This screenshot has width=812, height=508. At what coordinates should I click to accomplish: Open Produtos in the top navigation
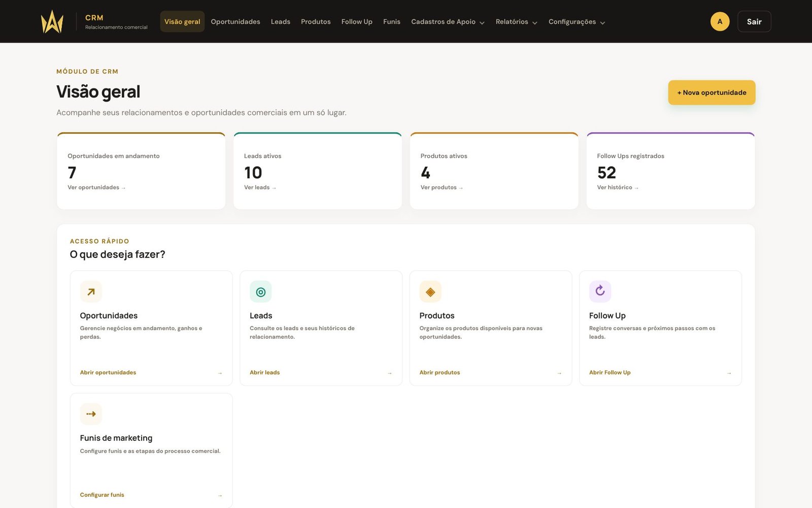[316, 22]
